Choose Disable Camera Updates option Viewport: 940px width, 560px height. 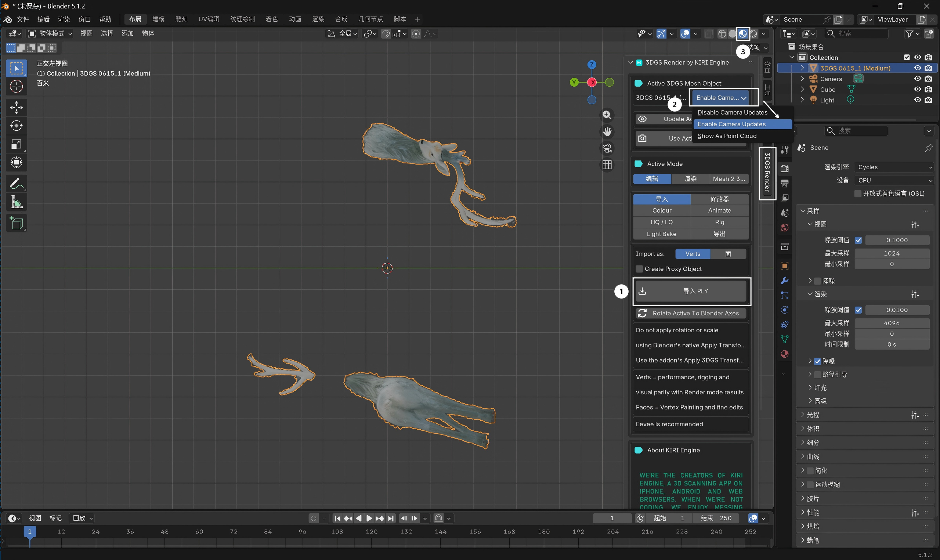point(743,112)
